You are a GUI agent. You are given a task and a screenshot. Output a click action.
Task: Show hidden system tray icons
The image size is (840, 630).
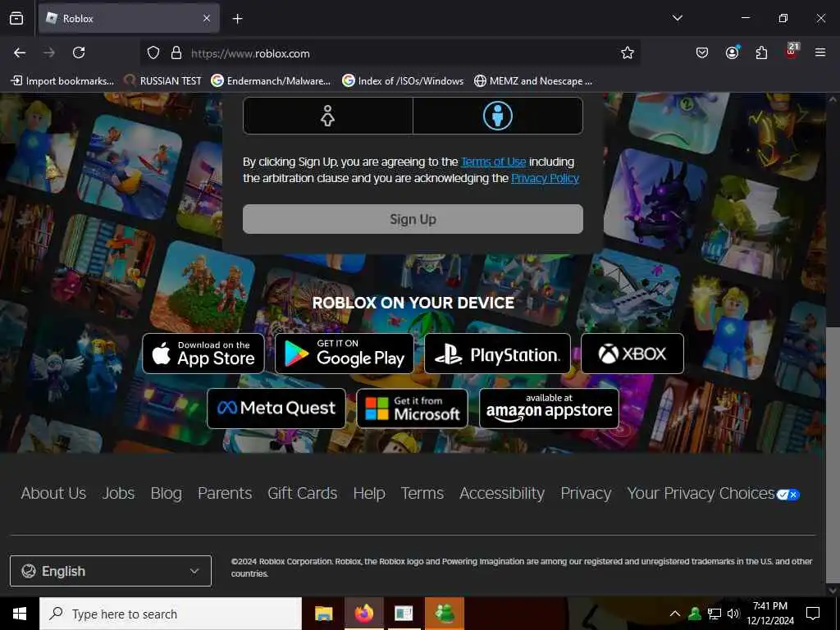(675, 614)
